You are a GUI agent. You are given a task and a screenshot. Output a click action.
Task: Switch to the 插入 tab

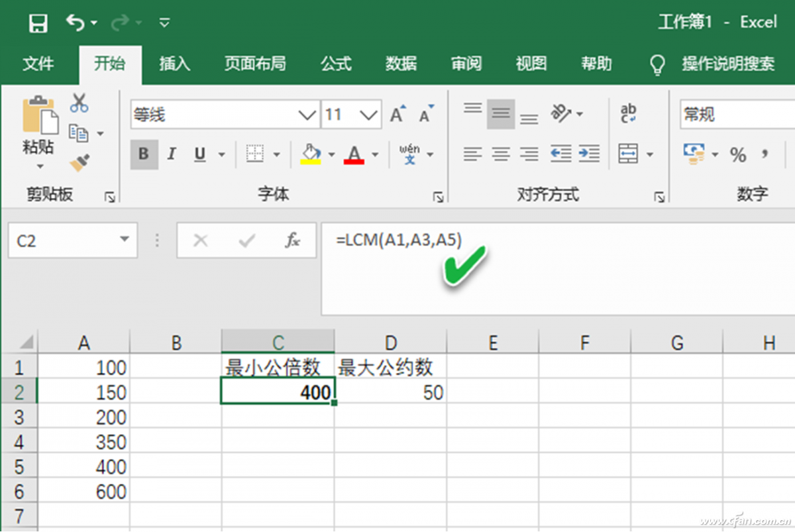(175, 64)
